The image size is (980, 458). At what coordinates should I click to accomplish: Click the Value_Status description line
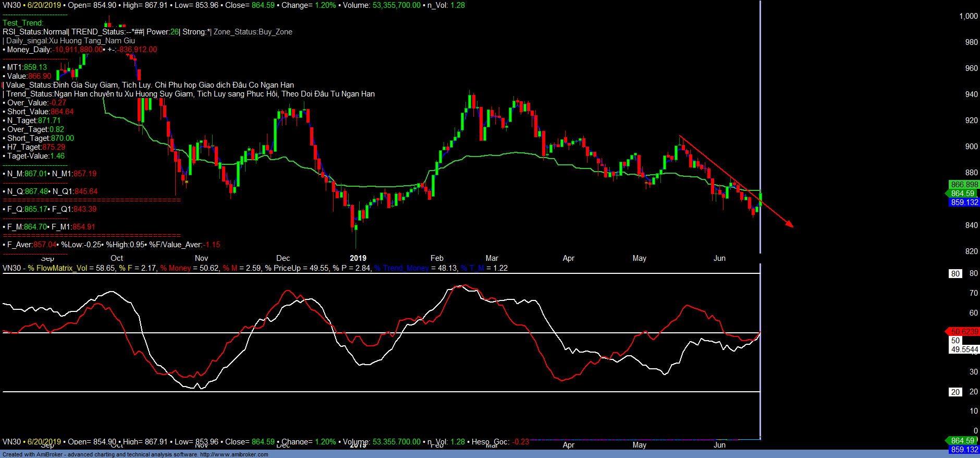150,85
